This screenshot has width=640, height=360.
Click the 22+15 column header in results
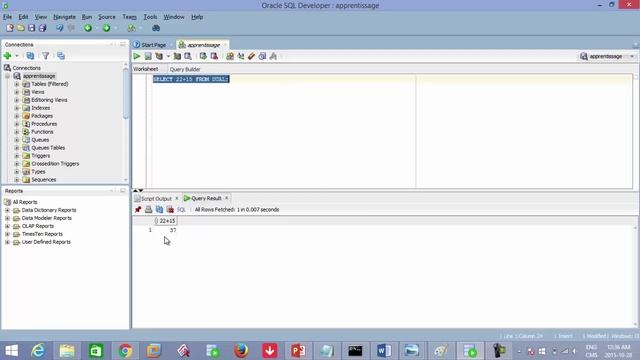166,221
